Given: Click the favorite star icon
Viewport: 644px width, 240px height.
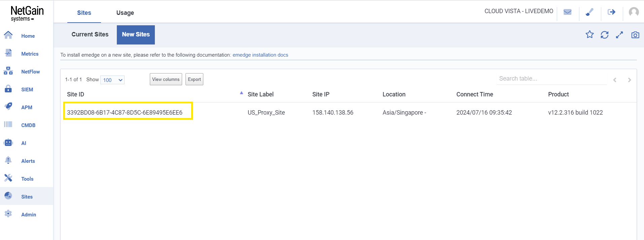Looking at the screenshot, I should 589,34.
